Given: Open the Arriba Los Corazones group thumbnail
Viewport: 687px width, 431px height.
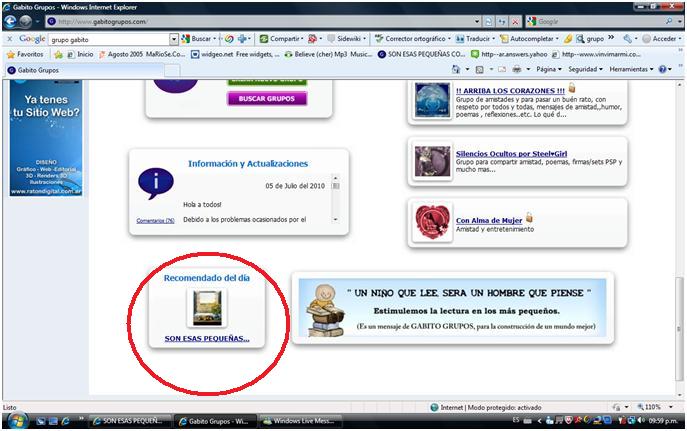Looking at the screenshot, I should pos(429,101).
